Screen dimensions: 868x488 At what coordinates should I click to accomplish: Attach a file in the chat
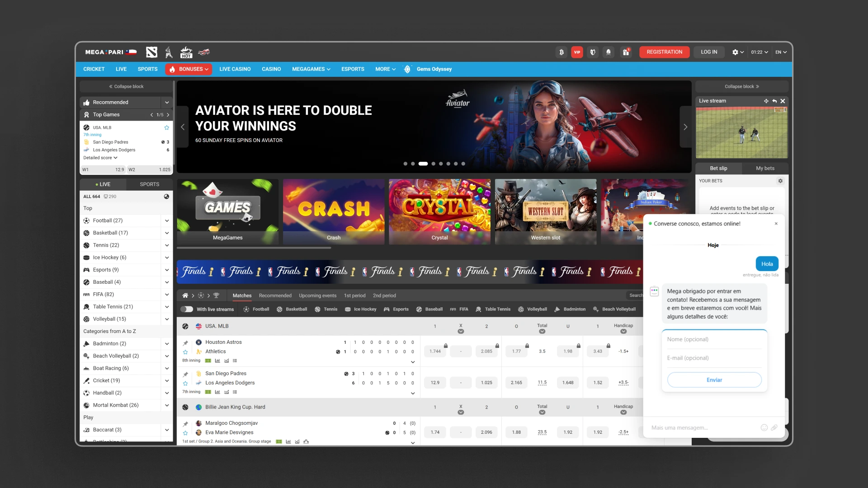(x=774, y=427)
